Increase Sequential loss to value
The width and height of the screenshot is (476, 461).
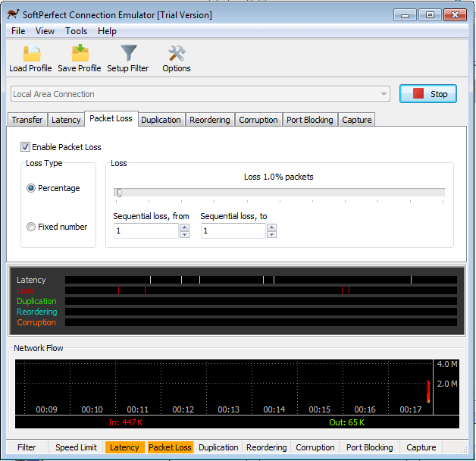(x=271, y=227)
